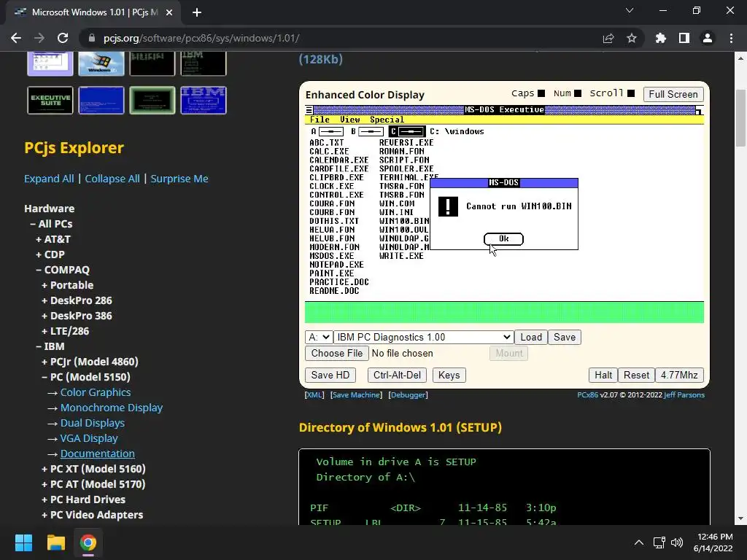Viewport: 747px width, 560px height.
Task: Open network tray icon
Action: 659,542
